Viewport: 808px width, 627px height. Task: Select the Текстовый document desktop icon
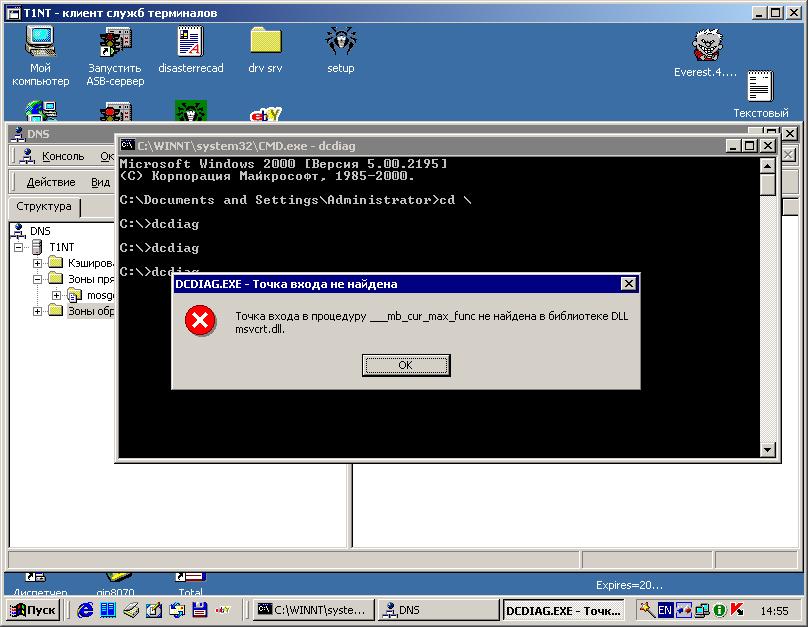(761, 94)
